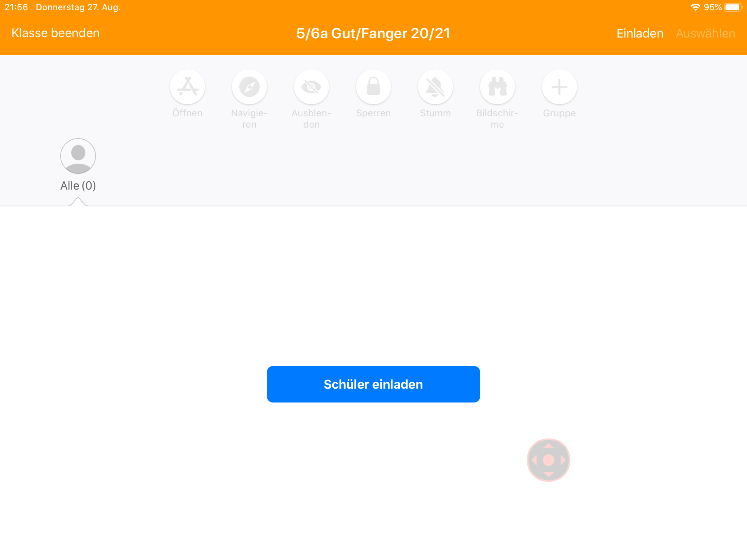The height and width of the screenshot is (560, 747).
Task: End the class with Klasse beenden
Action: point(55,33)
